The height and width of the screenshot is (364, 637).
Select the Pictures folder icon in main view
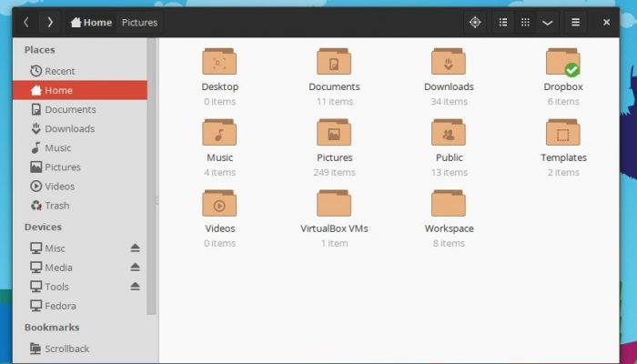(334, 132)
